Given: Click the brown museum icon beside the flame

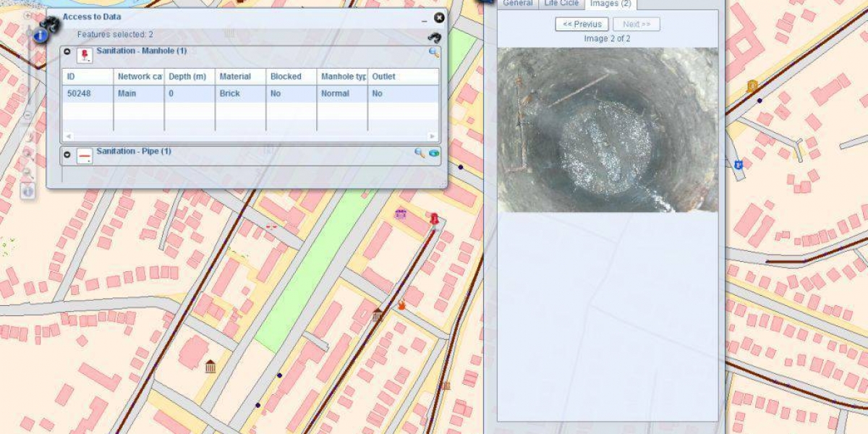Looking at the screenshot, I should 377,315.
